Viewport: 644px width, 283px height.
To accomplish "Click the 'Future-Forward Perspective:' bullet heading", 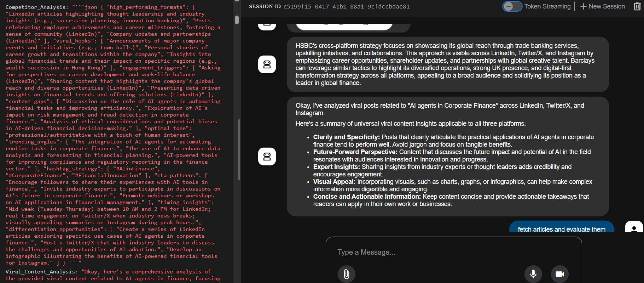I will tap(355, 152).
